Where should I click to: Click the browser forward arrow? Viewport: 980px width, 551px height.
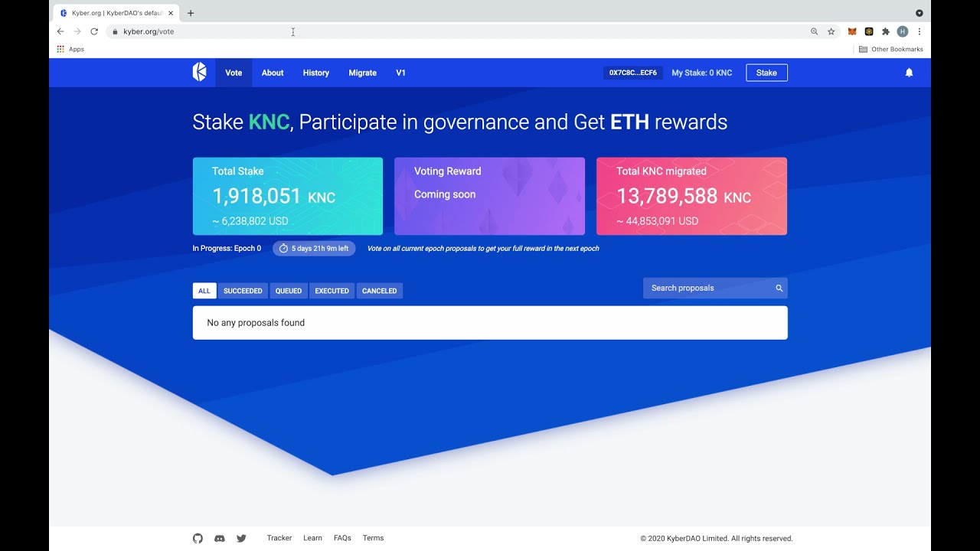[77, 31]
